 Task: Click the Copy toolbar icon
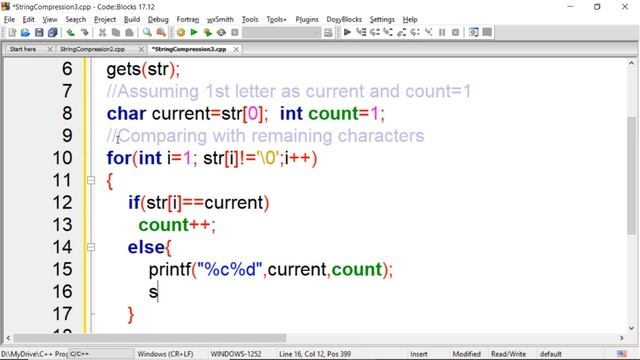[x=116, y=32]
